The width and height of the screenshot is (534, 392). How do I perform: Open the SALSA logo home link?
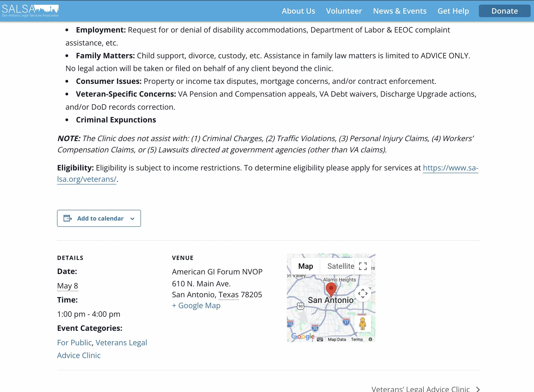[30, 11]
